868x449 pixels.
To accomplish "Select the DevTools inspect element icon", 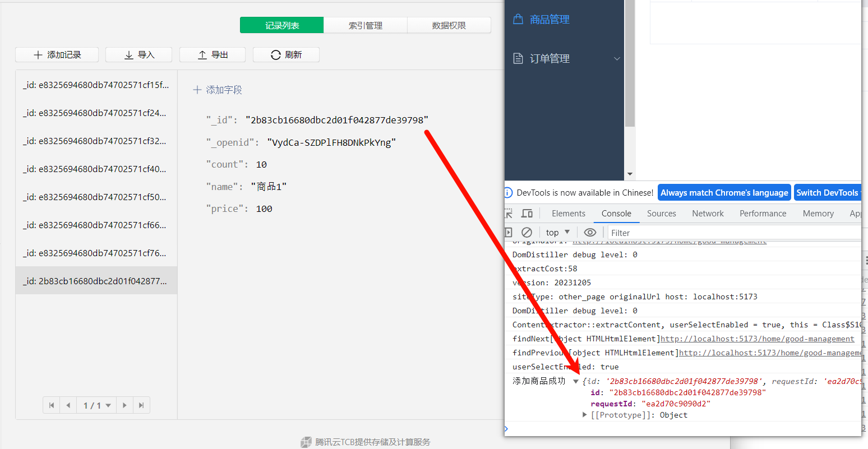I will tap(509, 214).
